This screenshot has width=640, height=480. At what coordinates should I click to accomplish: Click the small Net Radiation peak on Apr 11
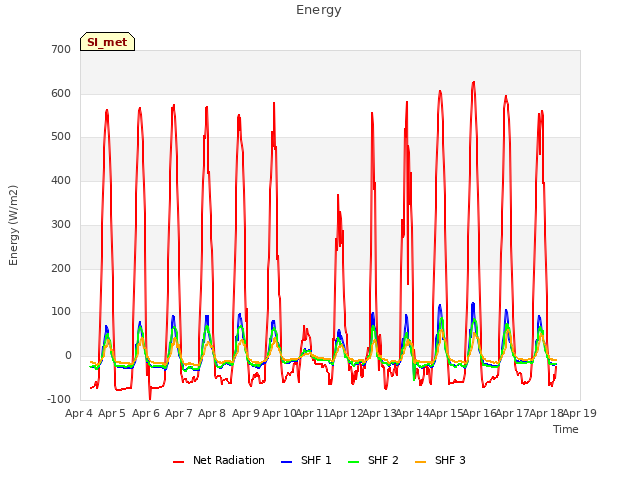tap(304, 327)
